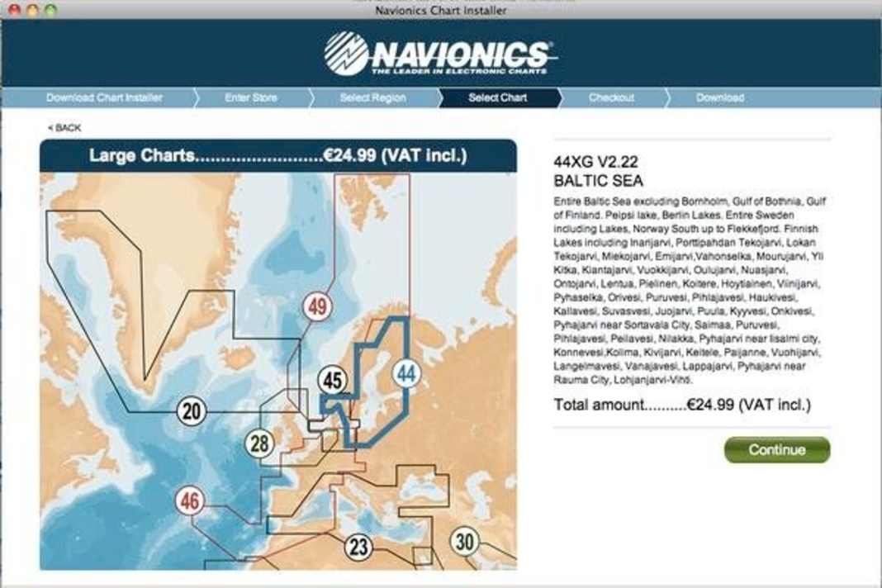The height and width of the screenshot is (588, 882).
Task: Jump to the Download step
Action: pyautogui.click(x=720, y=98)
